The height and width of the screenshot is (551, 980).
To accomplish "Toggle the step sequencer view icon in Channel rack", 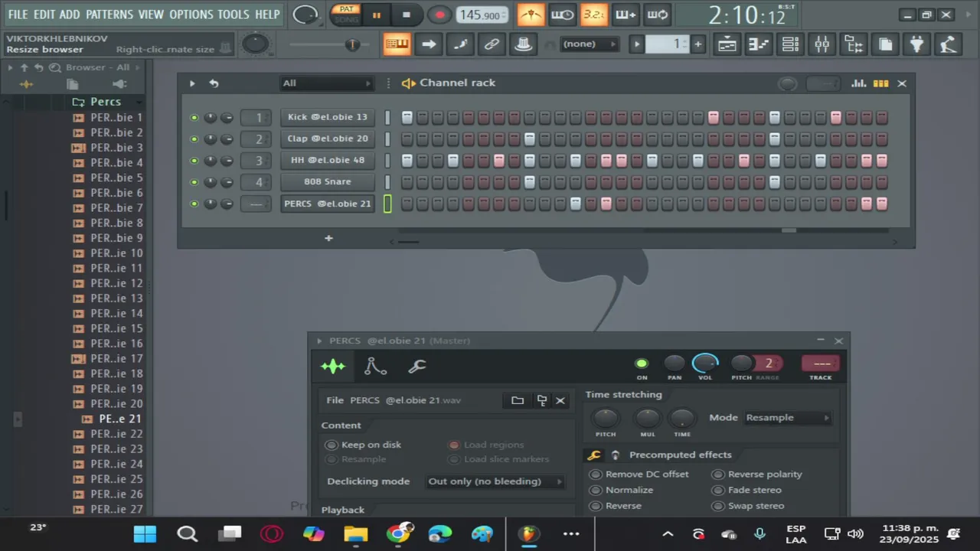I will point(881,83).
